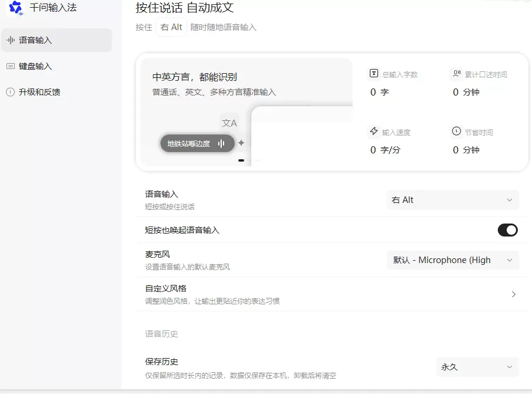Click the sparkle icon next to voice pill
Viewport: 532px width, 394px height.
tap(241, 143)
